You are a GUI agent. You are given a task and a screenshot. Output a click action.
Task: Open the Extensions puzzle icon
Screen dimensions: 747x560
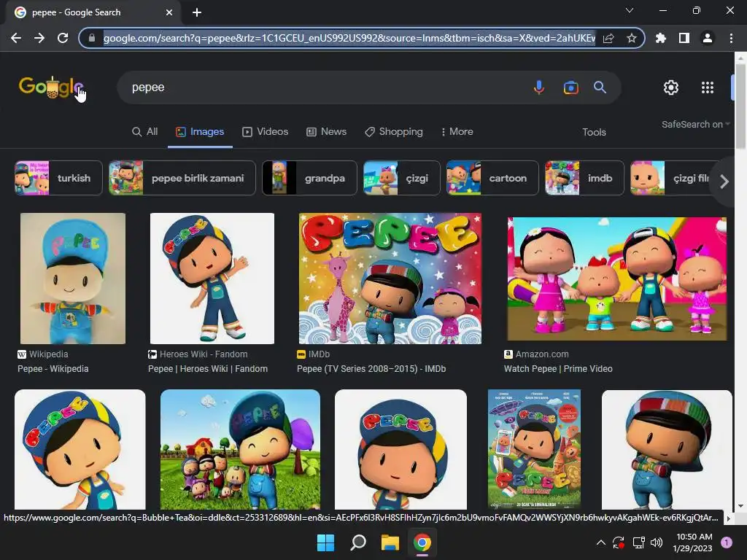(661, 38)
